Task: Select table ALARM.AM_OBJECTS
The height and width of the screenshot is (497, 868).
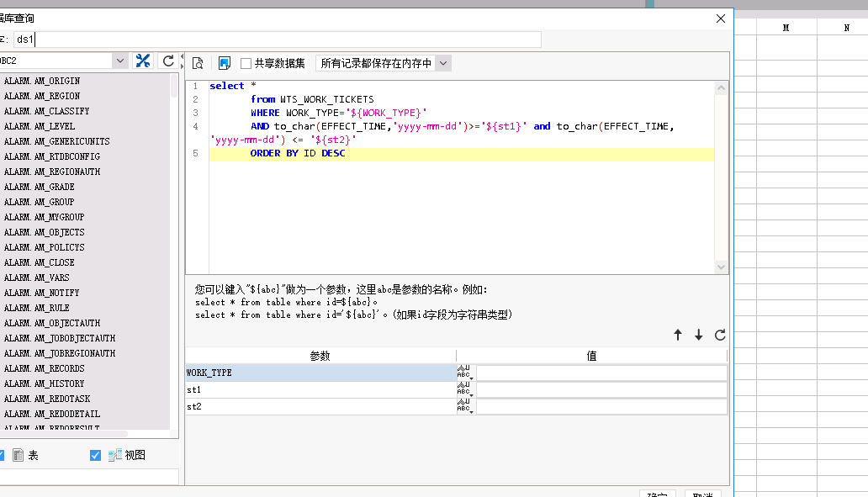Action: (45, 232)
